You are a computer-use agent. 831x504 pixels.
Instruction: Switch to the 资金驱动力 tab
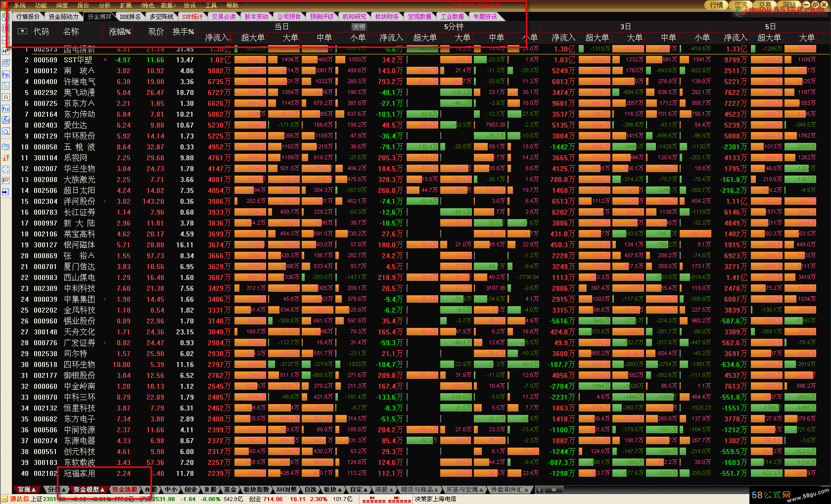(x=63, y=17)
